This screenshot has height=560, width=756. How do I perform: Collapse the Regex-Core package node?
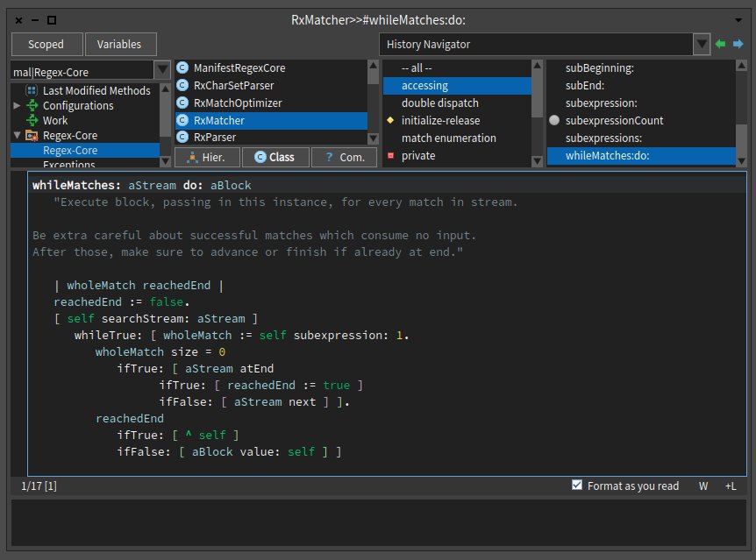pos(18,135)
